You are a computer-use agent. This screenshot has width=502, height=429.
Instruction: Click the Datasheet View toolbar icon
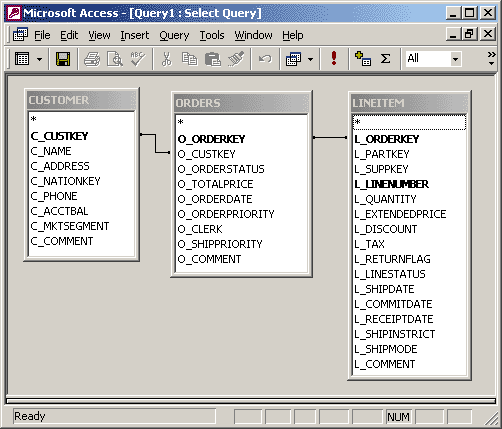(x=22, y=59)
